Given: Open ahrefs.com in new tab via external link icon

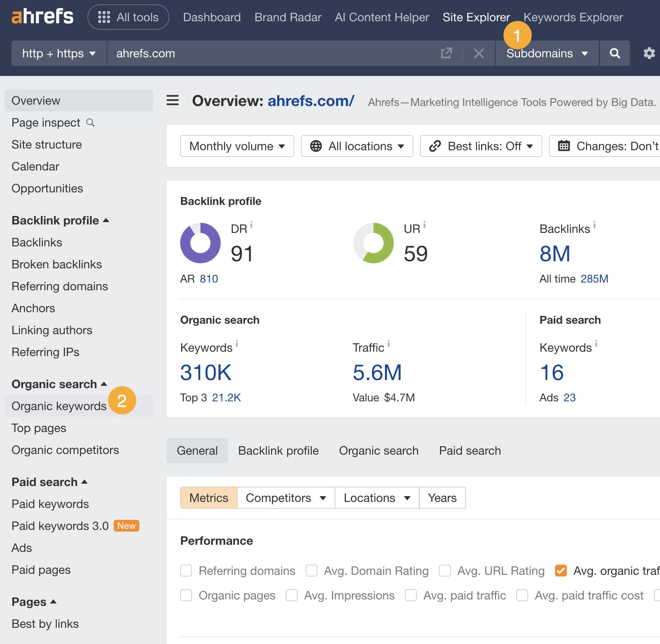Looking at the screenshot, I should tap(447, 53).
